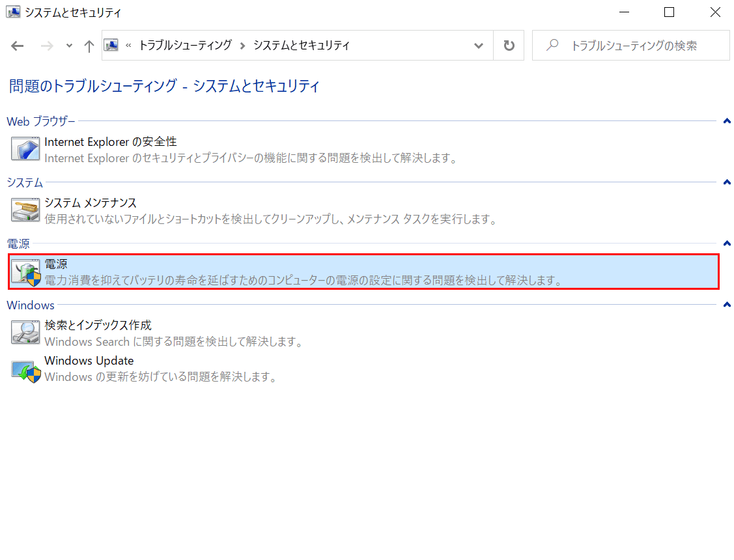Image resolution: width=734 pixels, height=560 pixels.
Task: Refresh the page with the refresh button
Action: pyautogui.click(x=509, y=46)
